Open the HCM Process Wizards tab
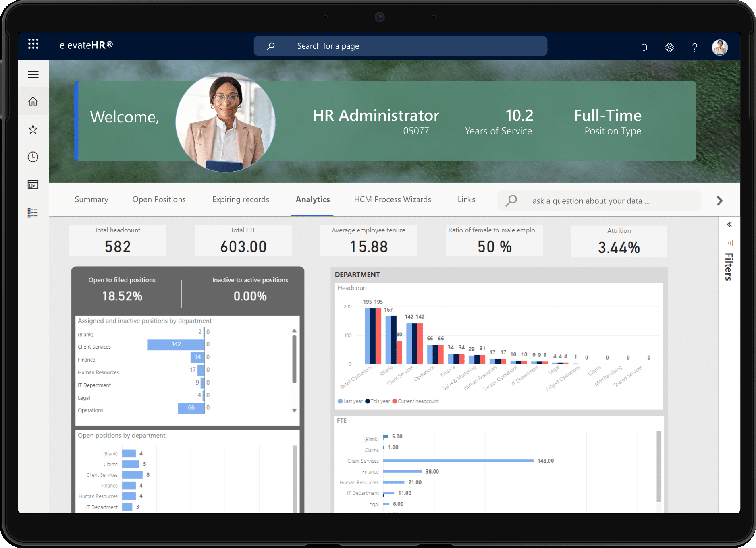Screen dimensions: 756x548 [392, 200]
